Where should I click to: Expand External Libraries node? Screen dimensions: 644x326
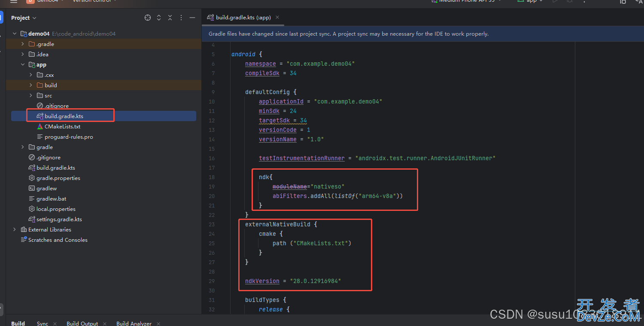click(x=15, y=230)
